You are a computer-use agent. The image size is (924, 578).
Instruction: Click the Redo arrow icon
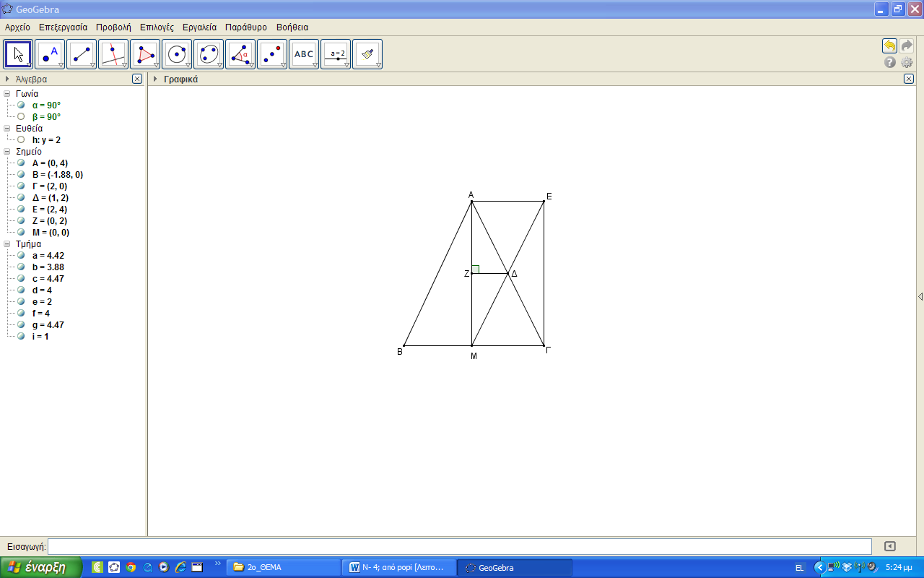(x=907, y=46)
